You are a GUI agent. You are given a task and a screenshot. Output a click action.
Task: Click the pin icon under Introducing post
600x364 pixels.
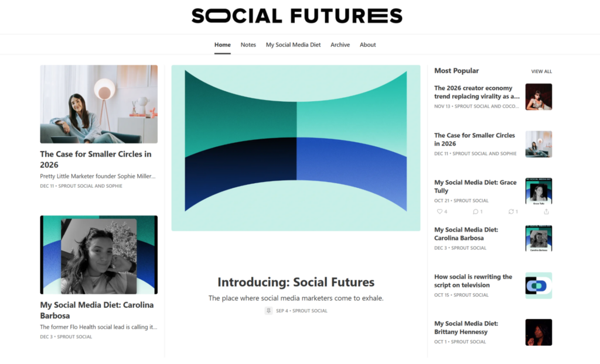[268, 311]
